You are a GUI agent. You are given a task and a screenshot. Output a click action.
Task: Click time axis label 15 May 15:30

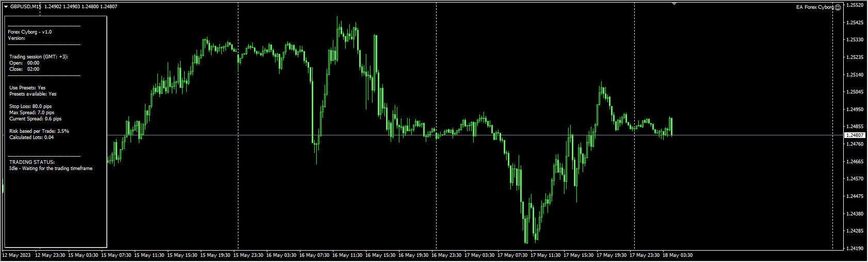click(x=182, y=255)
